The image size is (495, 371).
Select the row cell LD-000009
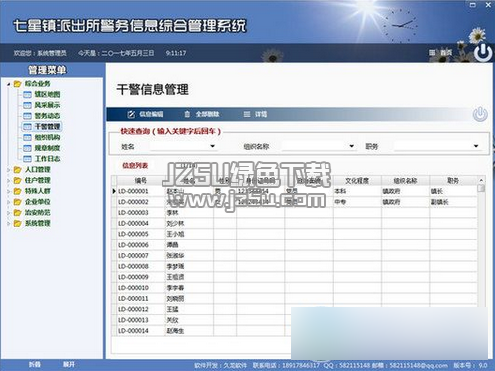pyautogui.click(x=141, y=277)
